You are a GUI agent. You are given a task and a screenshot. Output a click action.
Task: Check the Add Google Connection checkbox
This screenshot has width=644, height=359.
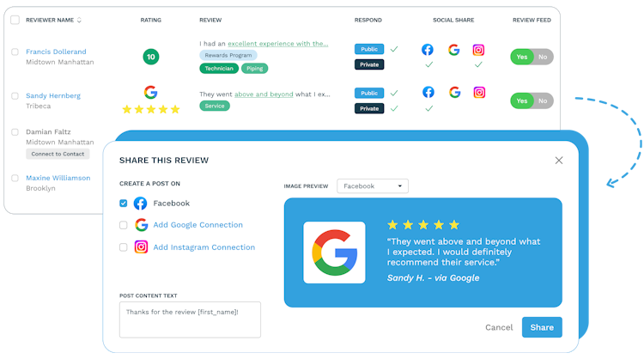(123, 225)
